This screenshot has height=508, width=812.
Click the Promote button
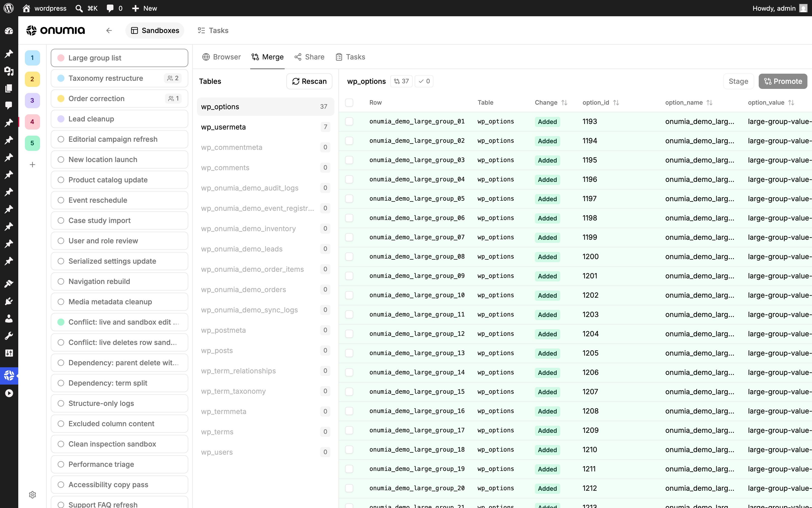click(783, 81)
